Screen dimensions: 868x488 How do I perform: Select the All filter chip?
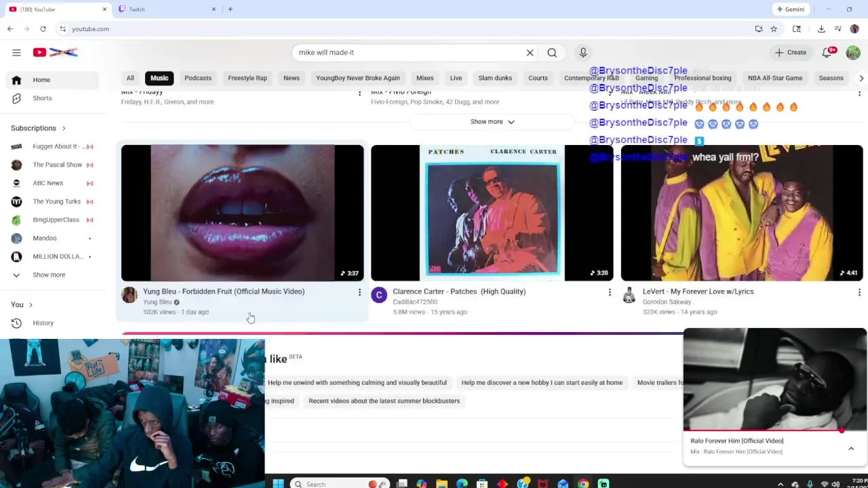[130, 78]
